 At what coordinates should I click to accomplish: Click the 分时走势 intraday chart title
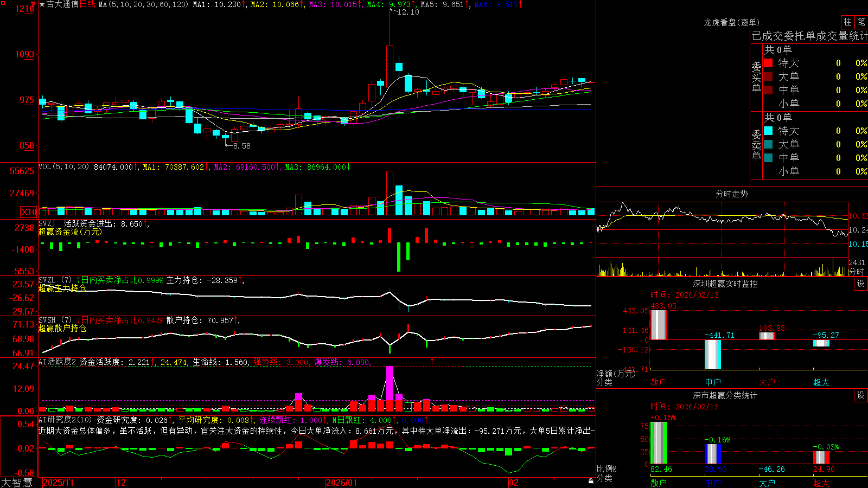click(x=731, y=194)
